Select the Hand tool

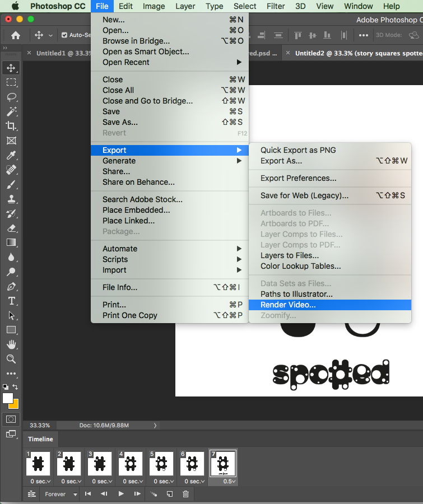coord(11,344)
